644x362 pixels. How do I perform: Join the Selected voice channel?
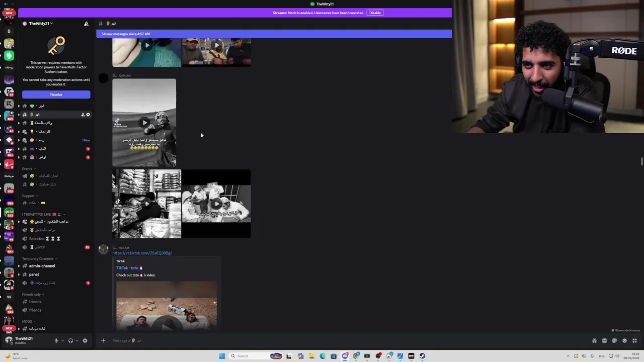(44, 239)
